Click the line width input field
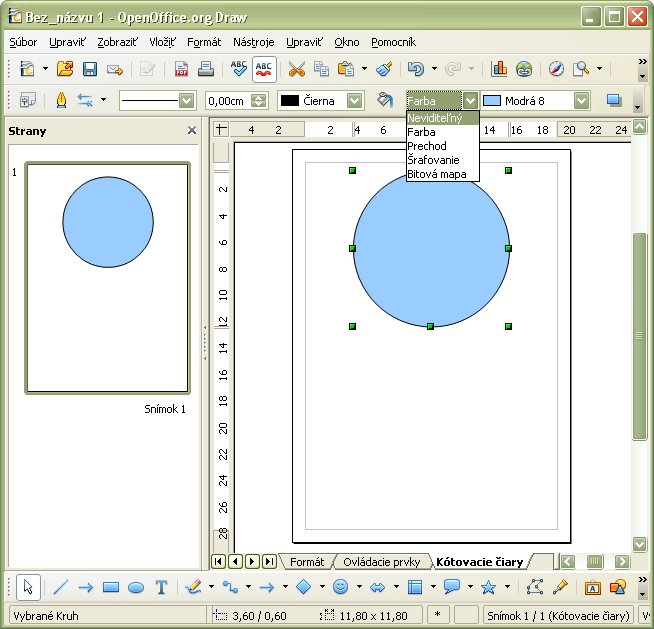Screen dimensions: 654x629 coord(228,101)
